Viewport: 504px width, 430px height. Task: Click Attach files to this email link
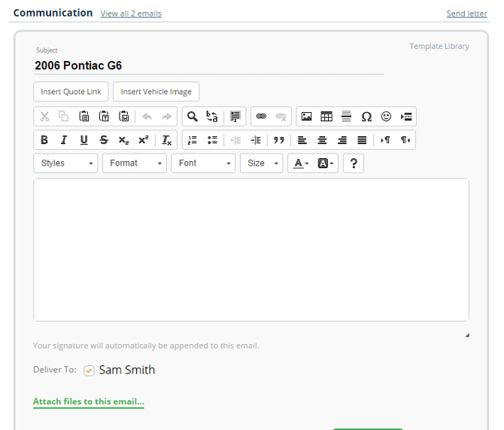pyautogui.click(x=89, y=401)
